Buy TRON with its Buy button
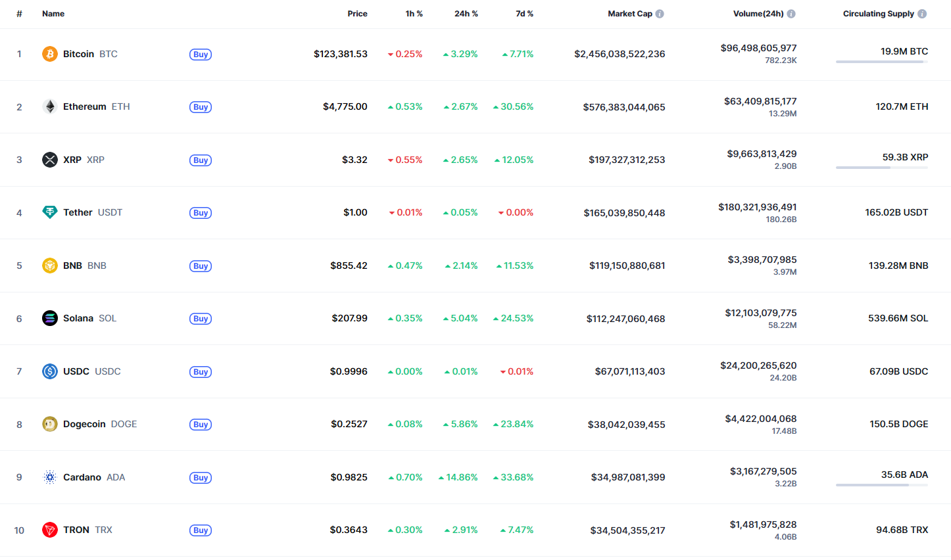The height and width of the screenshot is (560, 951). click(x=201, y=530)
